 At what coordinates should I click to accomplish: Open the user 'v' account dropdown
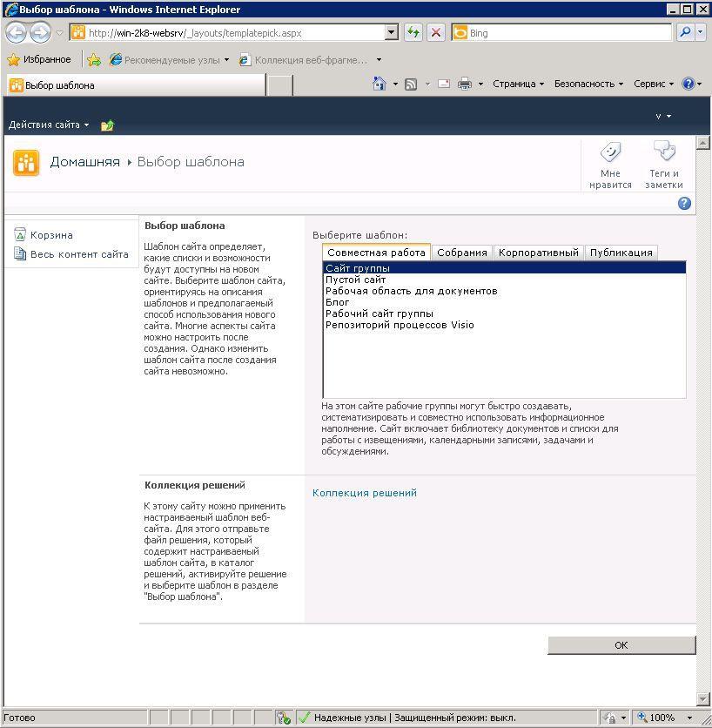(663, 116)
